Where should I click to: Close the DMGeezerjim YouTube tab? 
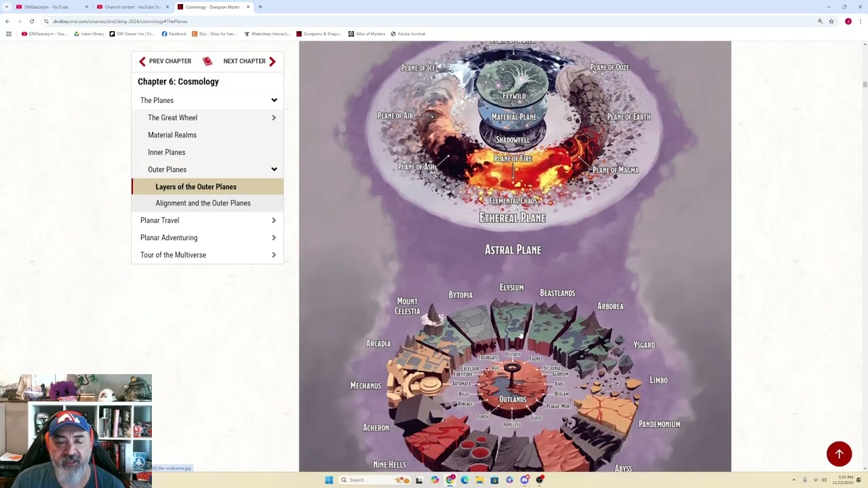tap(86, 7)
